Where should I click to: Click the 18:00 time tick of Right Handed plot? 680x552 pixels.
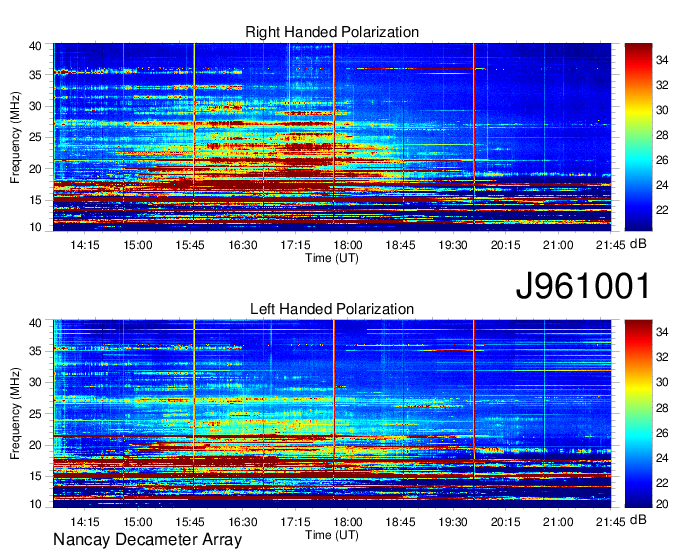pyautogui.click(x=348, y=245)
